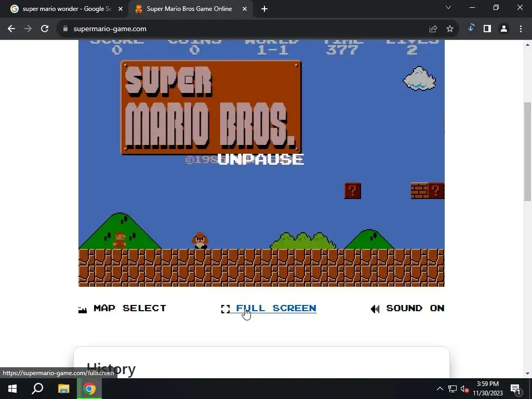
Task: Open Chrome's three-dot menu
Action: (x=521, y=29)
